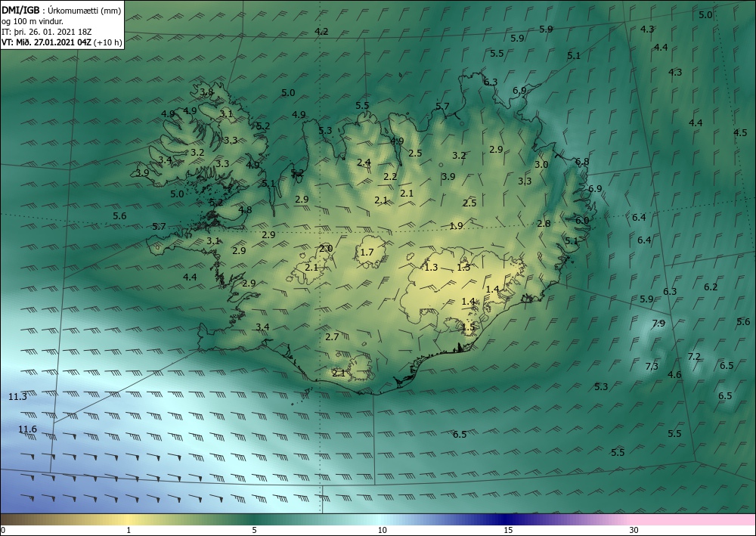Click the 3.0 value in northeast Iceland
This screenshot has width=756, height=536.
pyautogui.click(x=541, y=164)
